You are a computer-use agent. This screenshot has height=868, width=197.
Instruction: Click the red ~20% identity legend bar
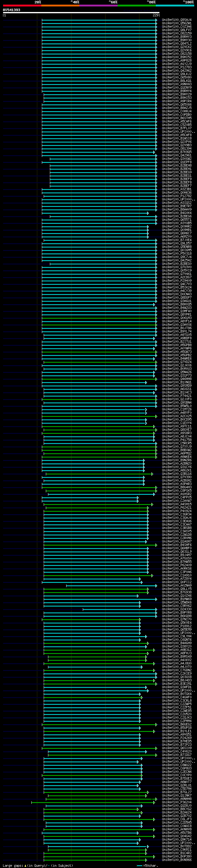(x=22, y=6)
